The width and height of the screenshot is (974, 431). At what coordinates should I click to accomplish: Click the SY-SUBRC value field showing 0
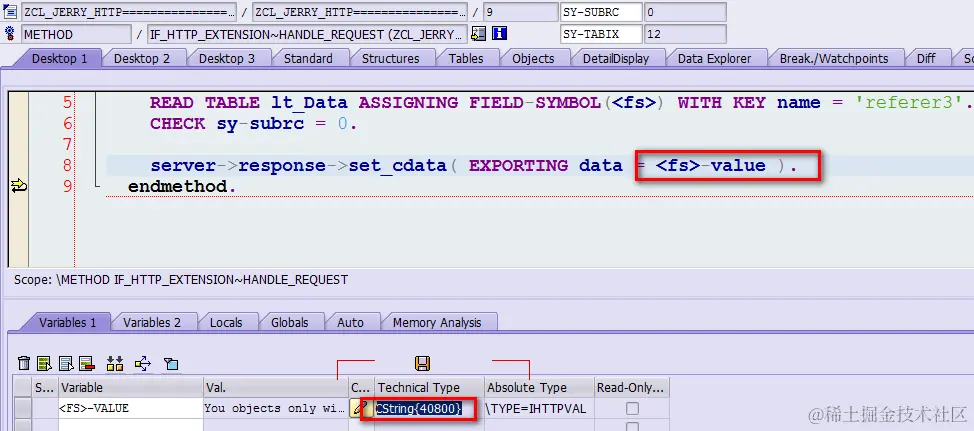coord(685,11)
